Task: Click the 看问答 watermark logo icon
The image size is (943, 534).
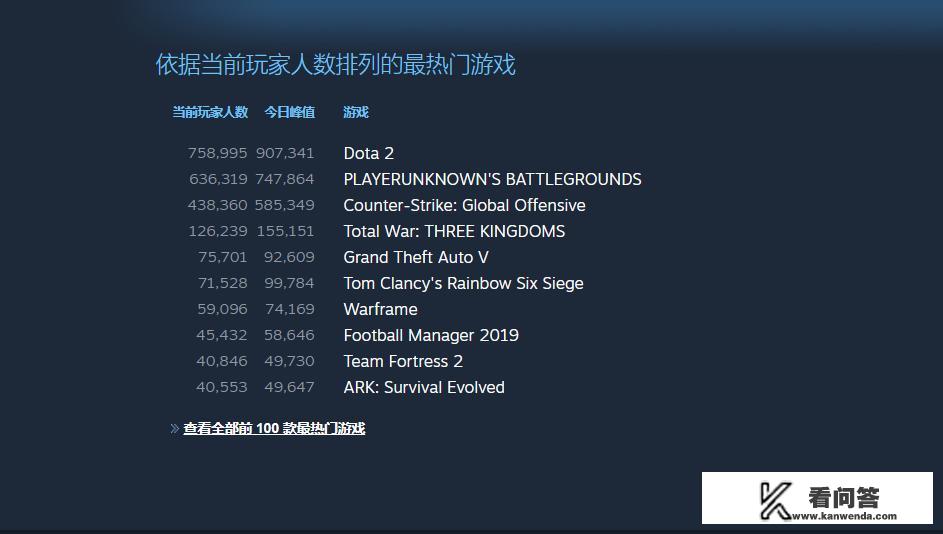Action: pyautogui.click(x=776, y=500)
